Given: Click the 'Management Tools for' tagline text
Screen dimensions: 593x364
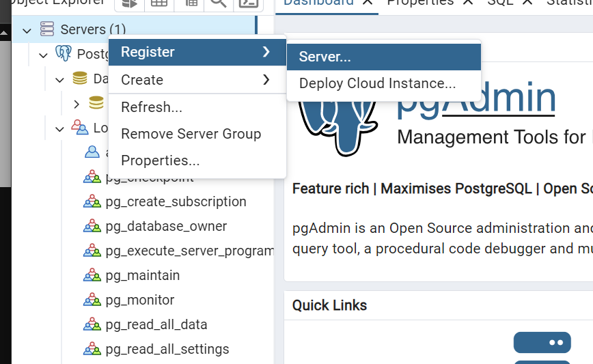Looking at the screenshot, I should 491,137.
